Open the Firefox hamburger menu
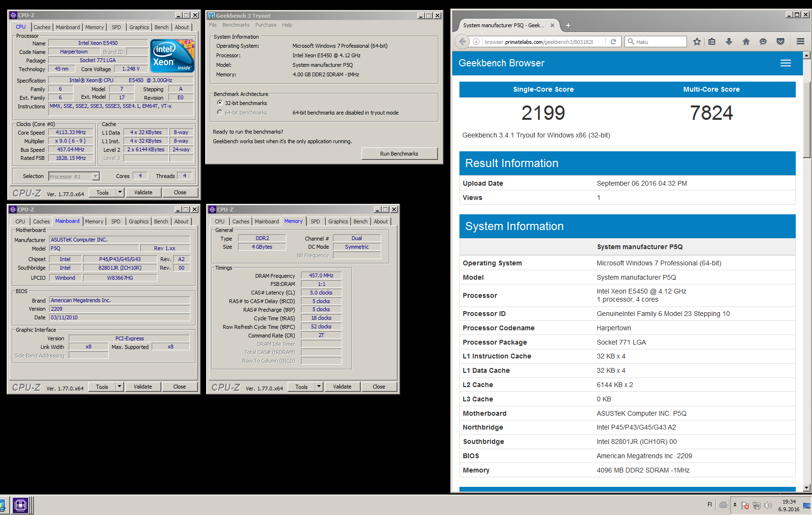812x515 pixels. (x=801, y=42)
